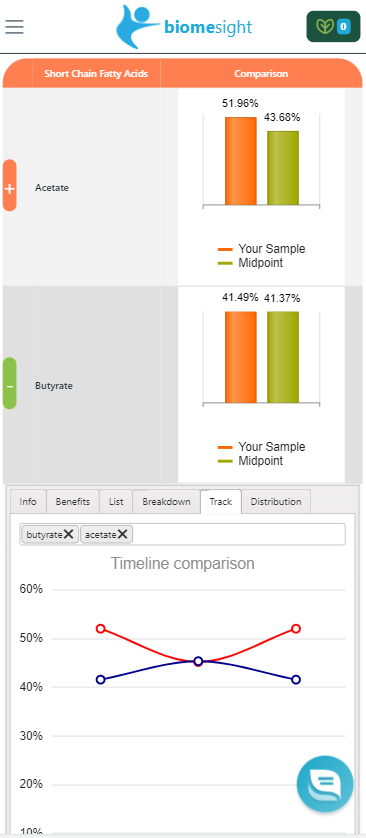Collapse the Butyrate row with minus button
366x838 pixels.
click(10, 383)
